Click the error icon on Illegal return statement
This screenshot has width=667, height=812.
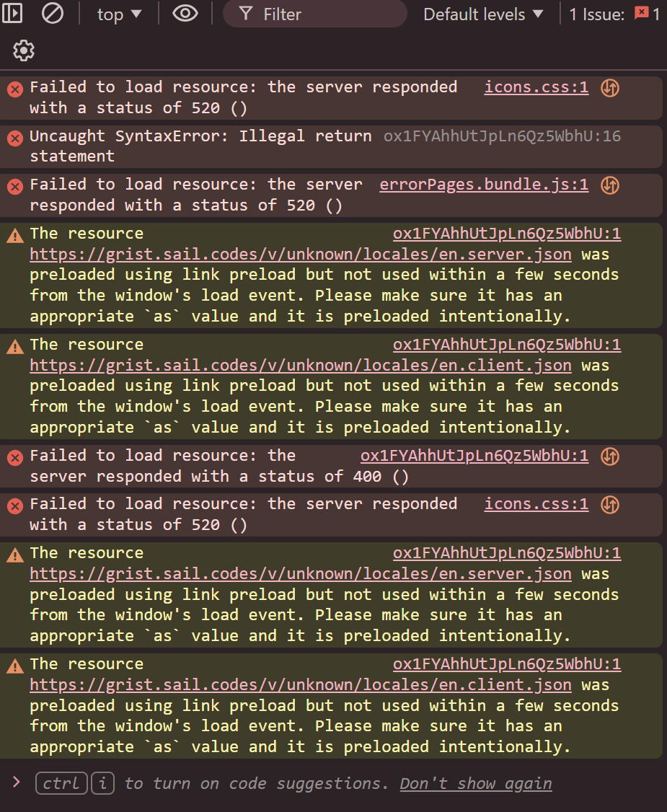click(x=14, y=137)
